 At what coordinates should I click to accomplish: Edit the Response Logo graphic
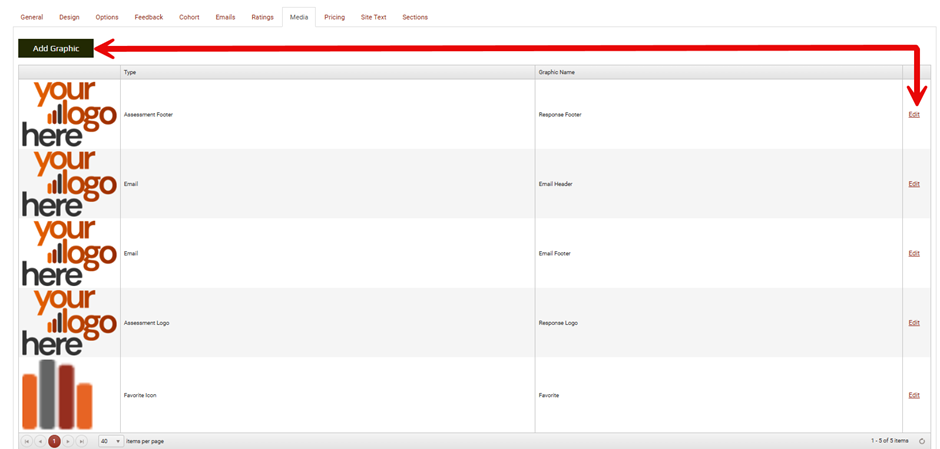[914, 323]
